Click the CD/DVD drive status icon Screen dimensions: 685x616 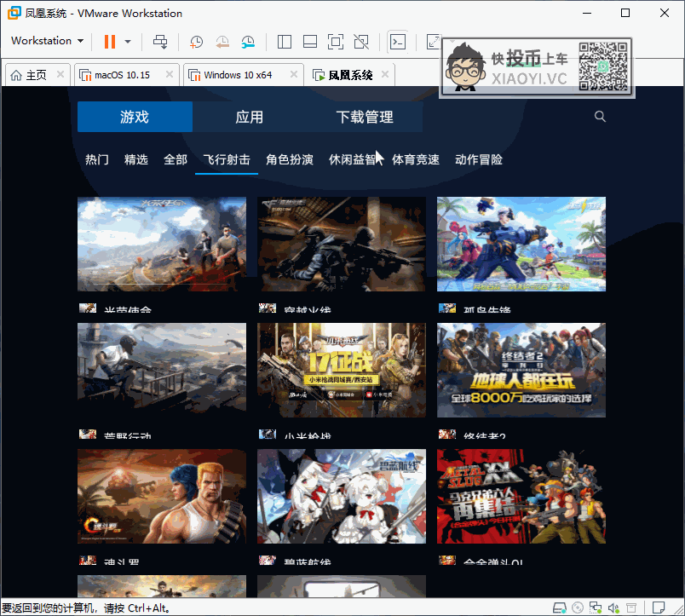point(578,607)
